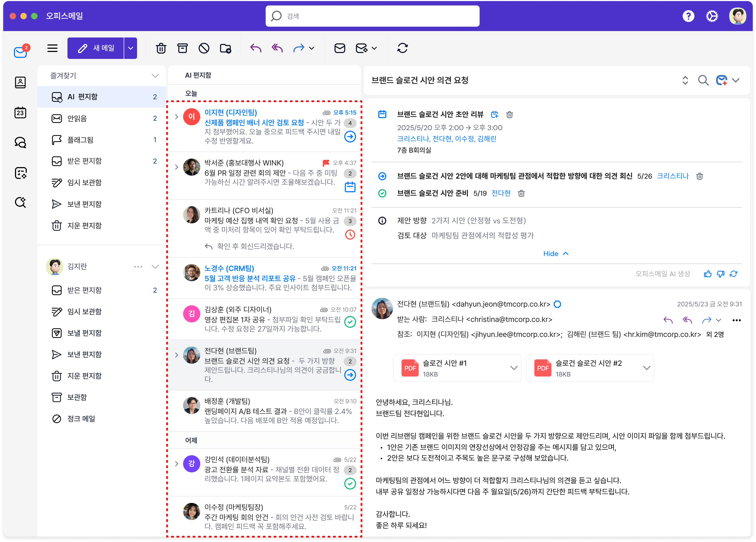The height and width of the screenshot is (542, 756).
Task: Open the 새 메일 dropdown arrow
Action: click(131, 48)
